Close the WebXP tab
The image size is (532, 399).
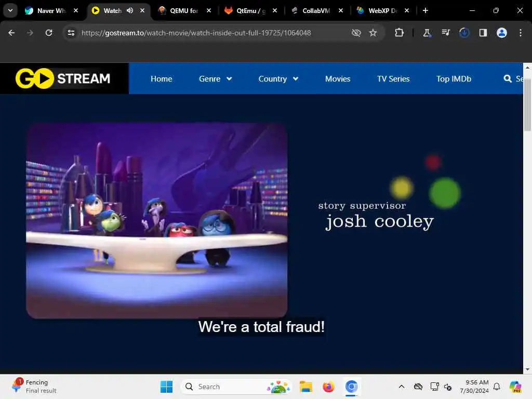tap(407, 10)
